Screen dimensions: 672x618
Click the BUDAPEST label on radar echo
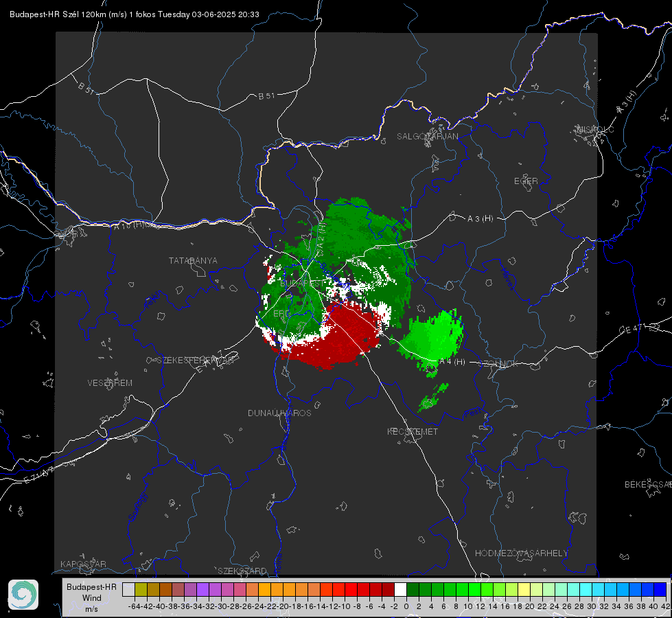(303, 284)
